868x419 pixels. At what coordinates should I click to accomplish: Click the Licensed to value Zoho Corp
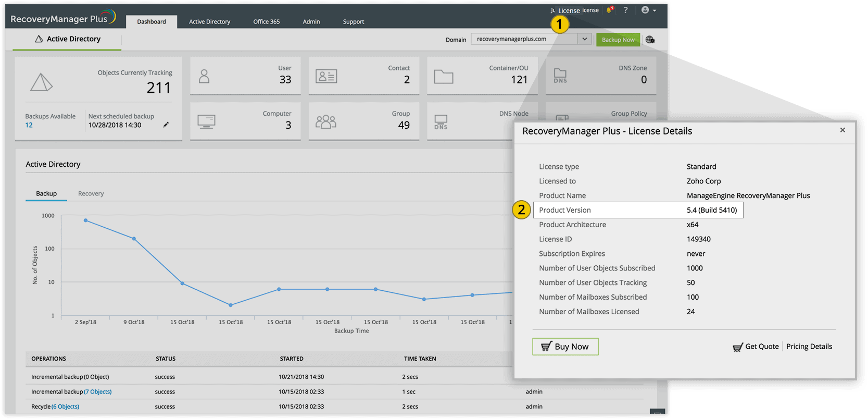click(704, 181)
